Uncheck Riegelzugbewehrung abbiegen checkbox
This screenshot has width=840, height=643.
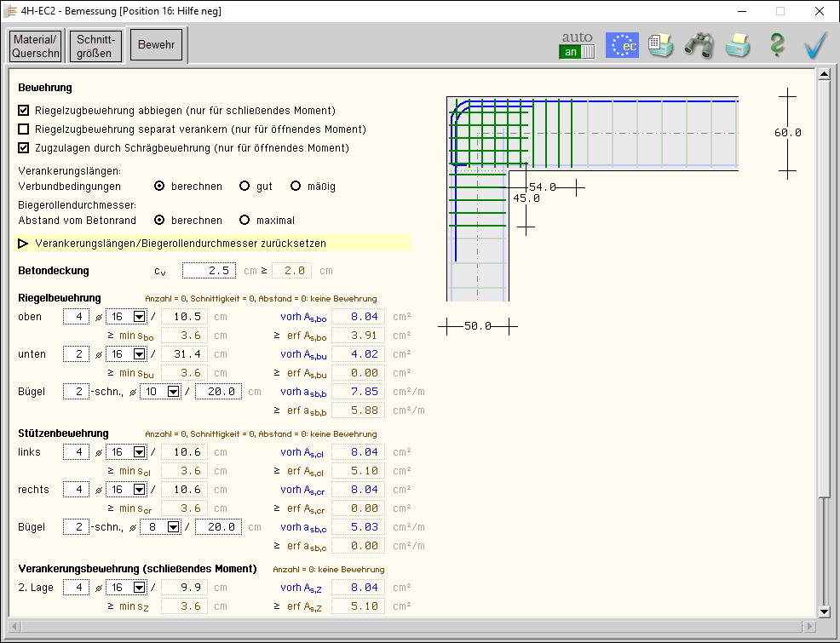coord(24,111)
